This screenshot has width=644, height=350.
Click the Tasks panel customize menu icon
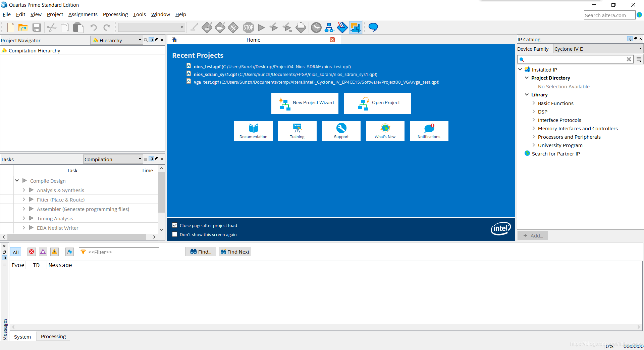coord(146,159)
